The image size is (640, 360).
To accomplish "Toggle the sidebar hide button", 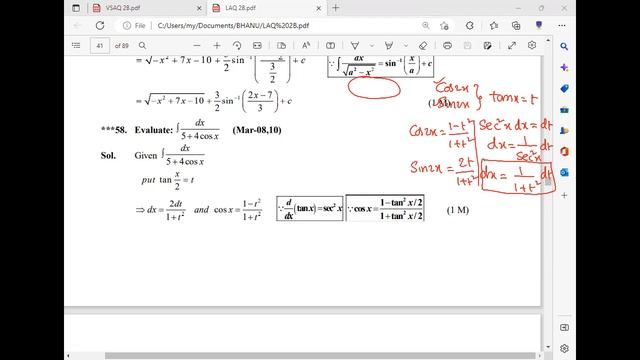I will (564, 327).
